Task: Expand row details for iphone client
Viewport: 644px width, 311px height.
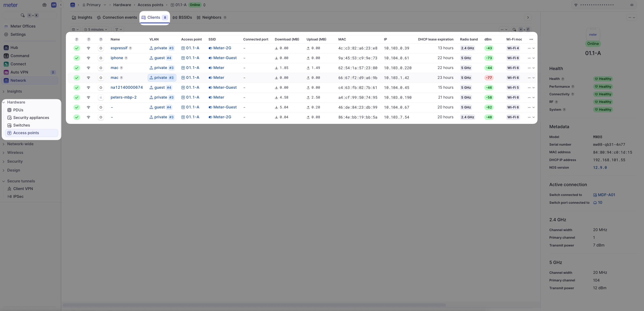Action: [x=533, y=58]
